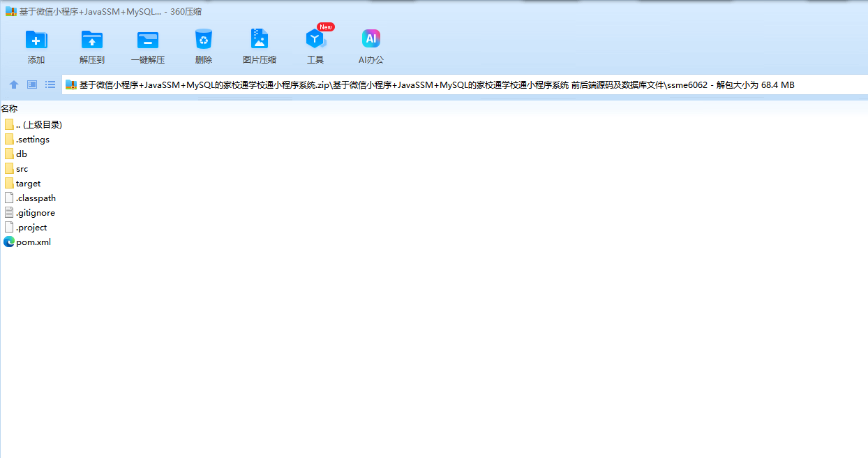
Task: Click the parent directory folder icon
Action: tap(9, 124)
